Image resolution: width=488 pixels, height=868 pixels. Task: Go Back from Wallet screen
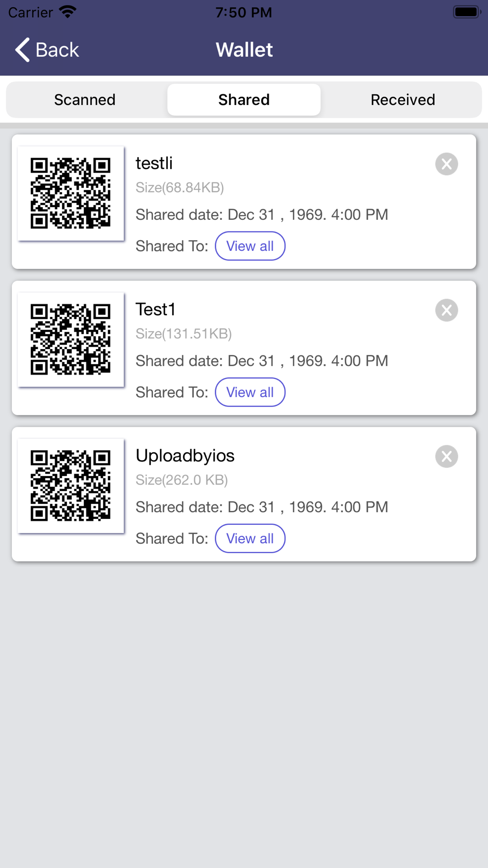pos(47,50)
